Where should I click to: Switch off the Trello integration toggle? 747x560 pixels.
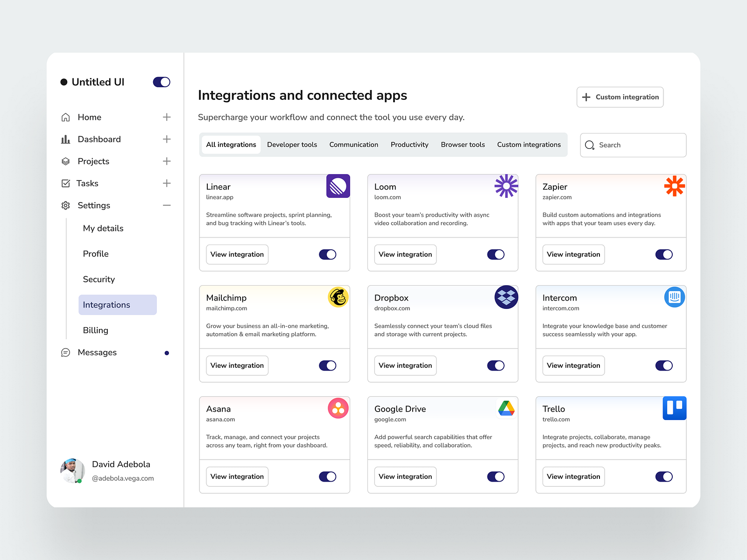(x=664, y=476)
